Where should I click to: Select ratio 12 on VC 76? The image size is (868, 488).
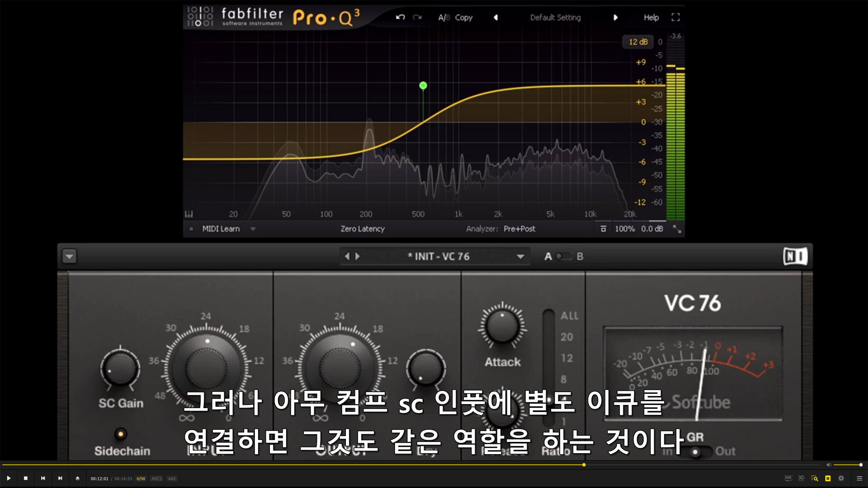(x=567, y=358)
